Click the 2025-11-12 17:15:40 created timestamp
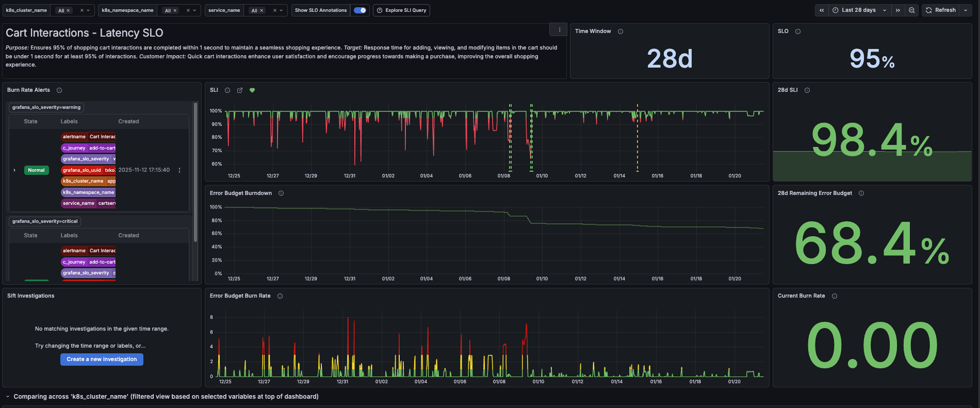 point(144,170)
